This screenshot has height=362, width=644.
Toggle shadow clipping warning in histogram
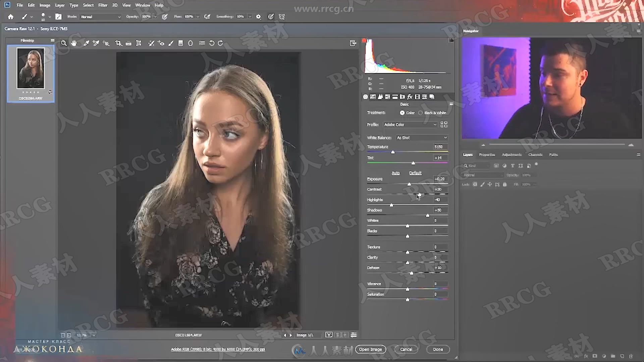pyautogui.click(x=364, y=40)
